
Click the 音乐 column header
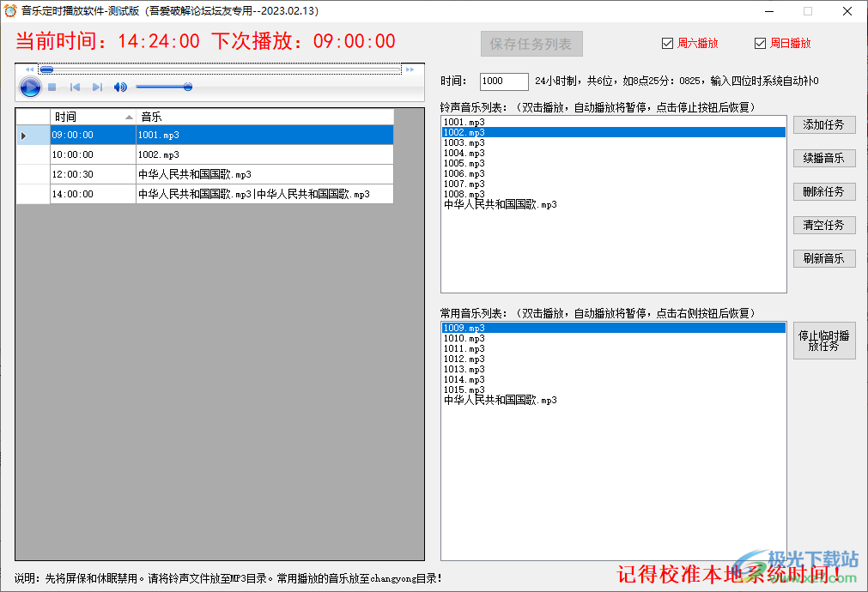258,117
